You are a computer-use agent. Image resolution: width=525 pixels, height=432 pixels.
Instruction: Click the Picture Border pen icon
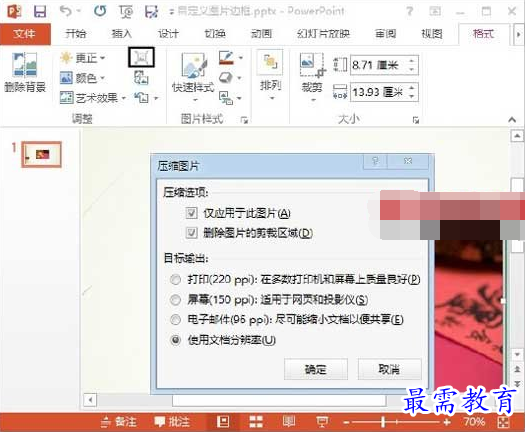tap(226, 58)
